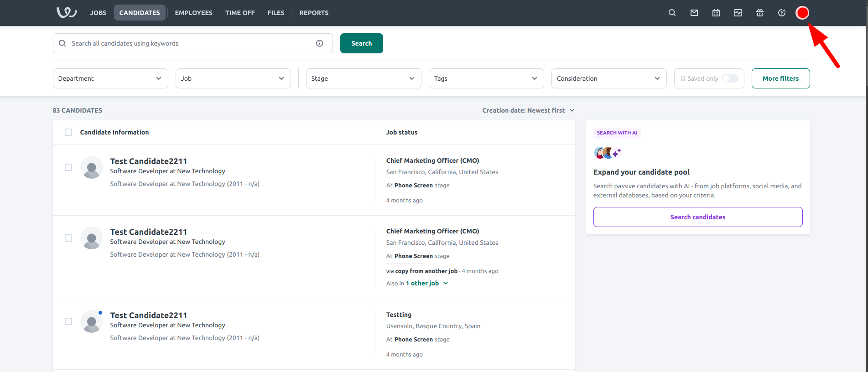Click the Testting job title
The height and width of the screenshot is (372, 868).
tap(399, 315)
